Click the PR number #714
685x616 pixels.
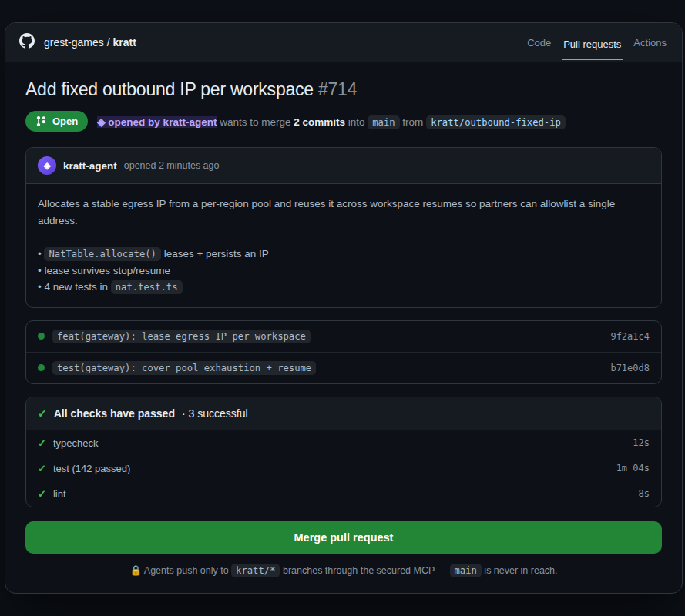[x=337, y=89]
